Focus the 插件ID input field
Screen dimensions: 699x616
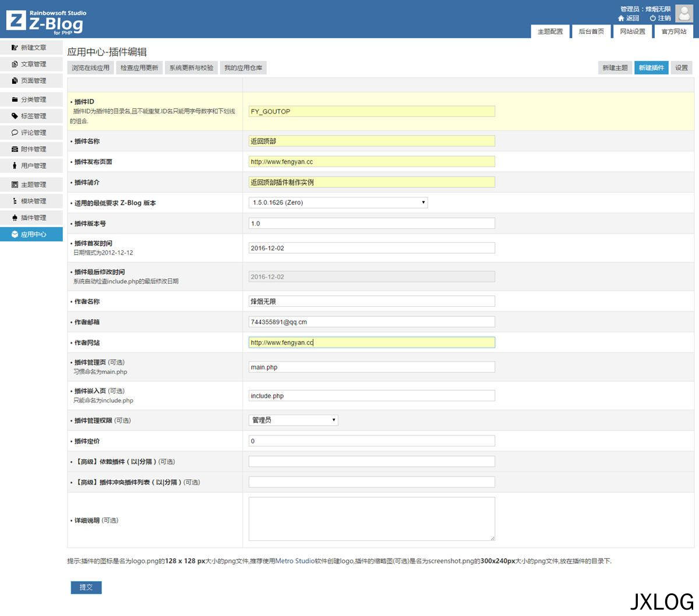372,111
